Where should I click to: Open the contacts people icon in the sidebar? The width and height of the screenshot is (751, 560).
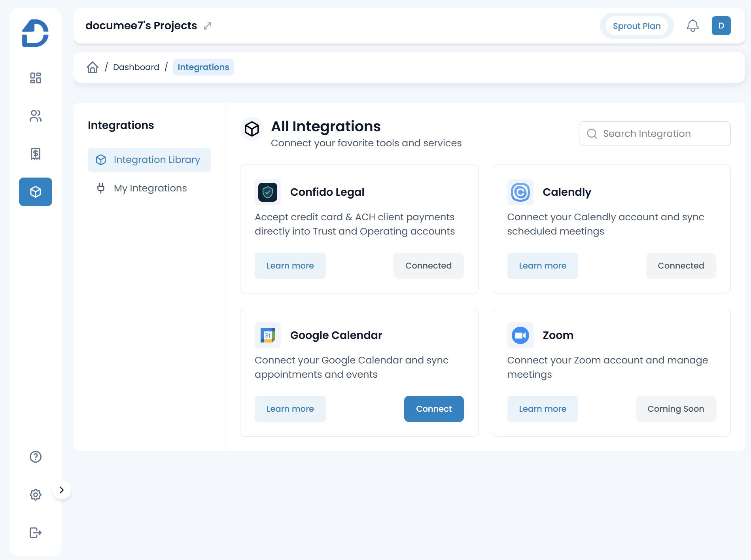pos(36,116)
